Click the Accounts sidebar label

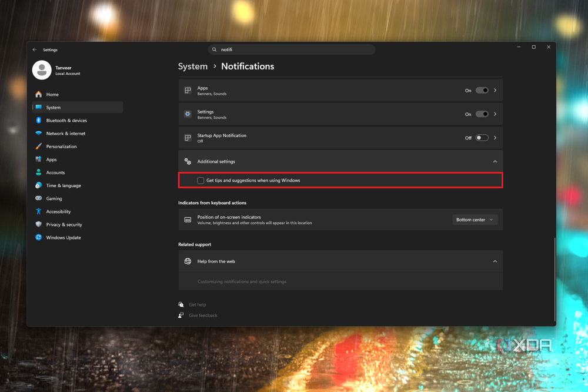coord(55,172)
